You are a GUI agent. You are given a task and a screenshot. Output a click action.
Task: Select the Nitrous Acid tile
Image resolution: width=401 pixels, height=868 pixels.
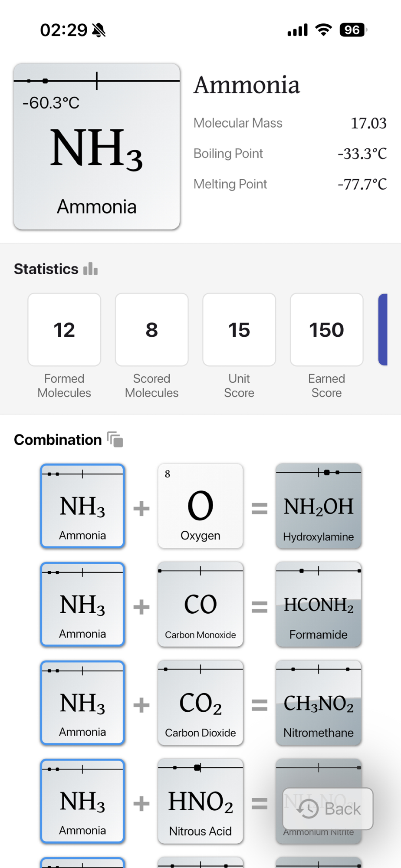coord(200,801)
